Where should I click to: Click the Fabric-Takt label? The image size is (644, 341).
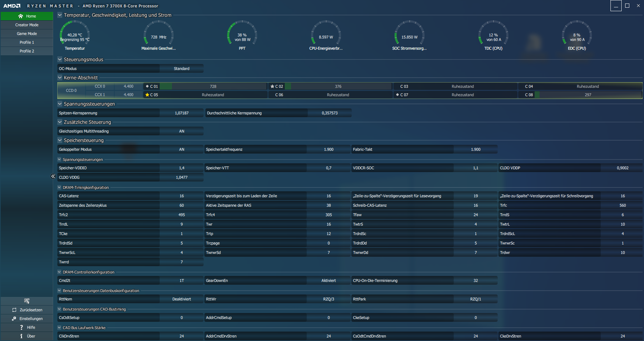point(363,149)
